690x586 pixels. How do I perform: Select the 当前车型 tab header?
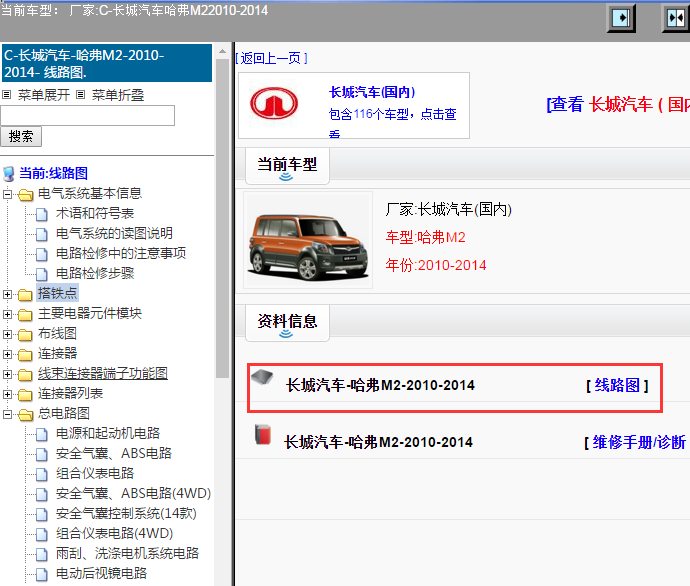[287, 166]
